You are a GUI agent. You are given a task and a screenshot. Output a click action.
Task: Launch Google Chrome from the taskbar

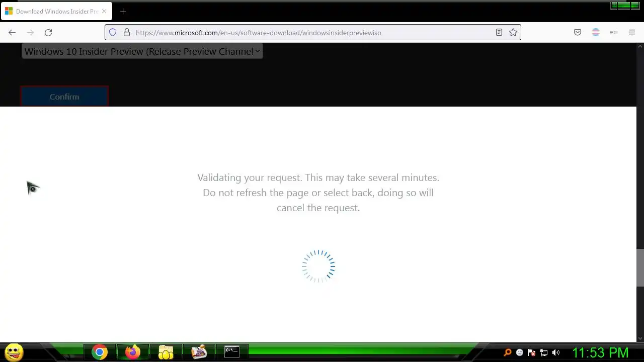[x=100, y=352]
